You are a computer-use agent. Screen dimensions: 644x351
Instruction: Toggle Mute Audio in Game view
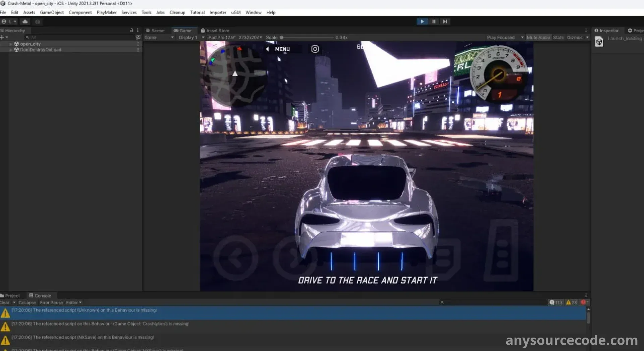(x=538, y=38)
